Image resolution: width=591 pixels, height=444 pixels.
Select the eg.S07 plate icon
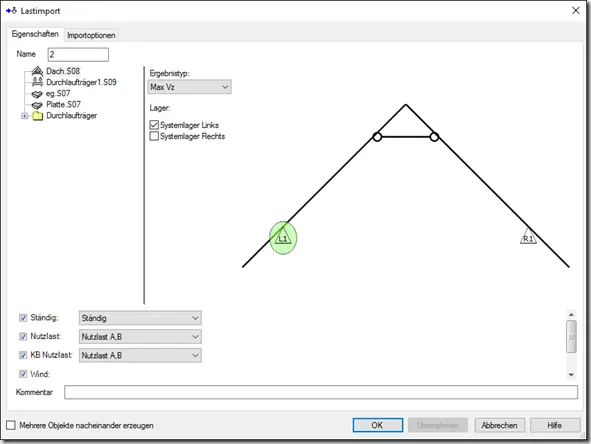pyautogui.click(x=37, y=94)
